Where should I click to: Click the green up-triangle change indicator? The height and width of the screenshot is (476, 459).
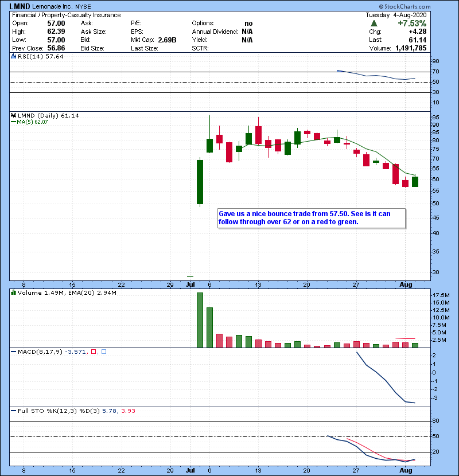click(x=374, y=24)
